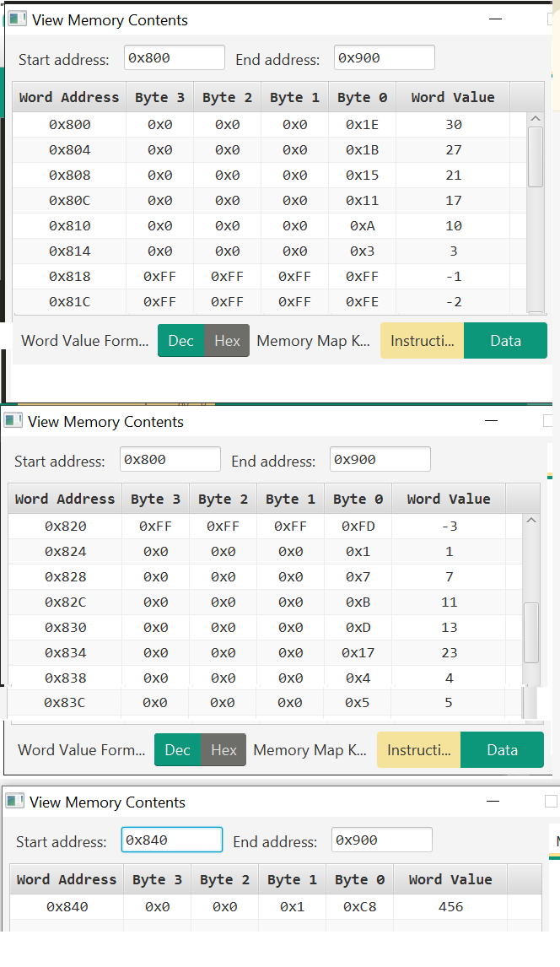
Task: Click the yellow Instructions key in the window listing 0x800
Action: point(422,341)
